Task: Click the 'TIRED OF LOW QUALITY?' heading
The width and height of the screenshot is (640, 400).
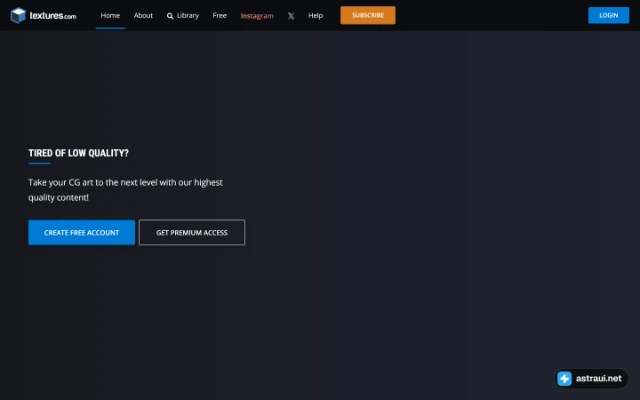Action: point(78,153)
